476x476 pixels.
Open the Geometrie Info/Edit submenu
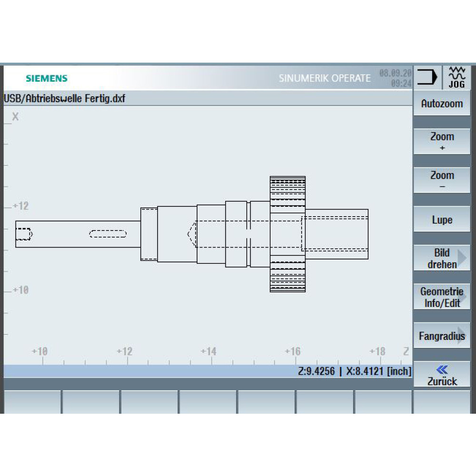click(x=442, y=297)
